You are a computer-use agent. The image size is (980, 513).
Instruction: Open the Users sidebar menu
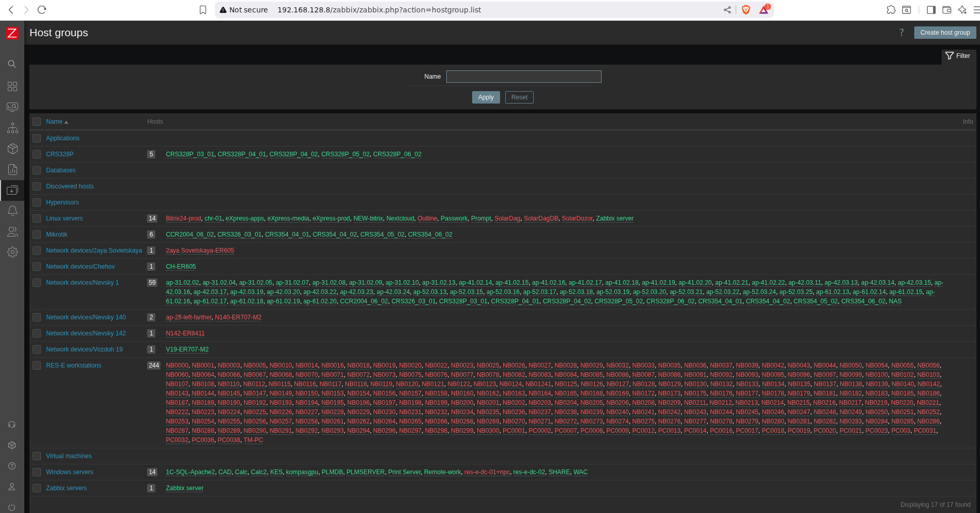pos(12,231)
